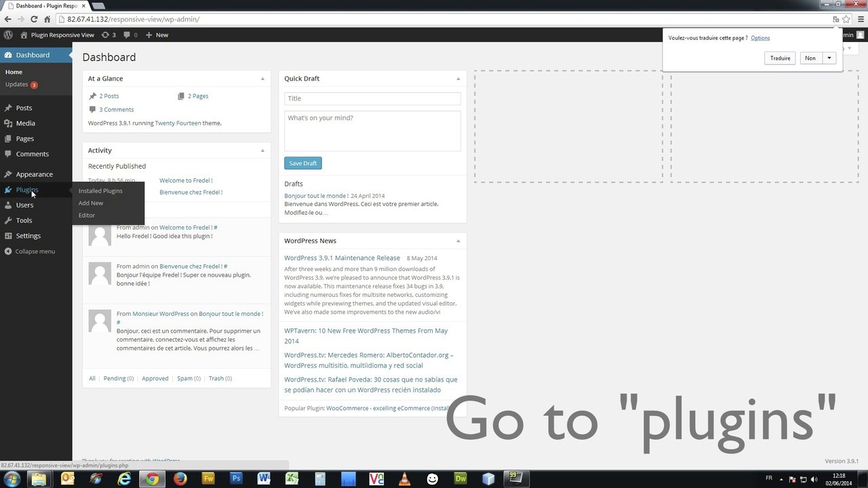
Task: Open Media via its sidebar icon
Action: coord(8,123)
